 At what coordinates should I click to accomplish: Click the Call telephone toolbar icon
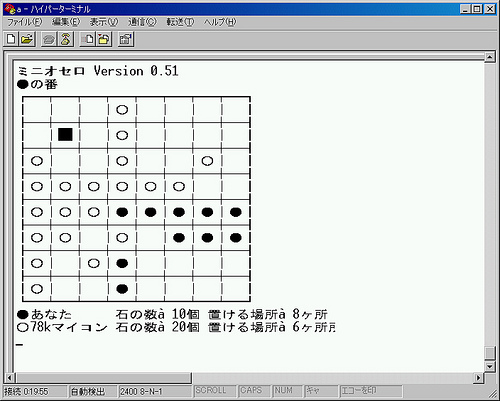point(49,39)
